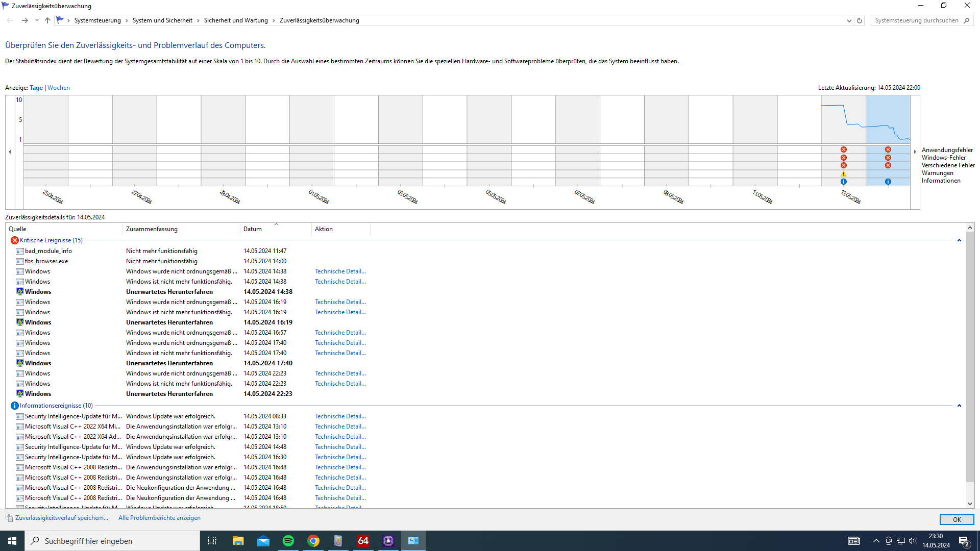Switch the chart view to Wochen
980x551 pixels.
59,88
